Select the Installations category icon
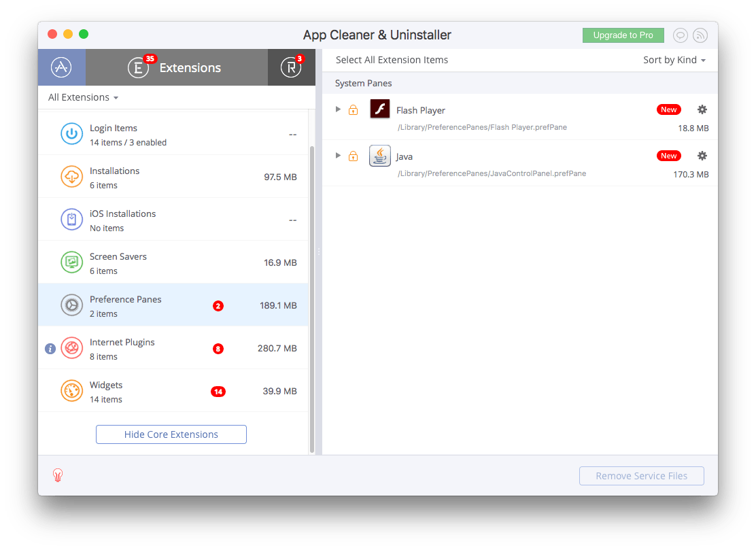756x550 pixels. tap(71, 176)
